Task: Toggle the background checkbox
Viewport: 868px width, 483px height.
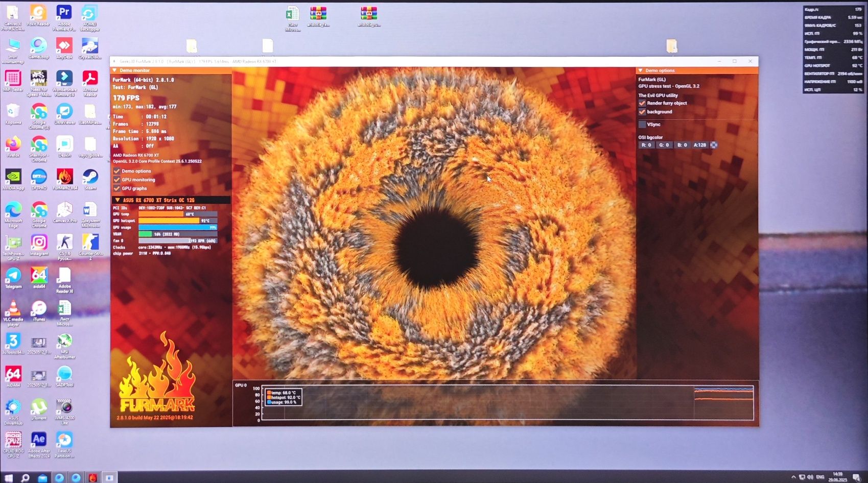Action: pos(642,112)
